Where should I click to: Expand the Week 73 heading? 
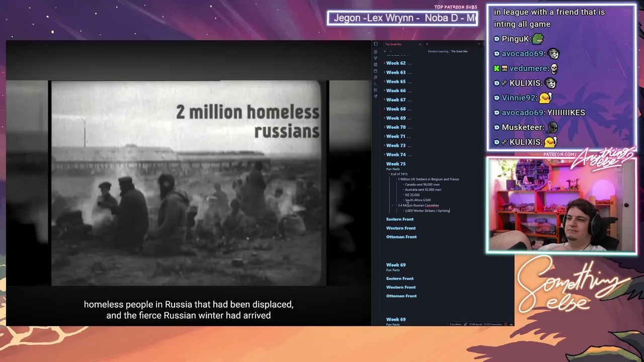[384, 145]
